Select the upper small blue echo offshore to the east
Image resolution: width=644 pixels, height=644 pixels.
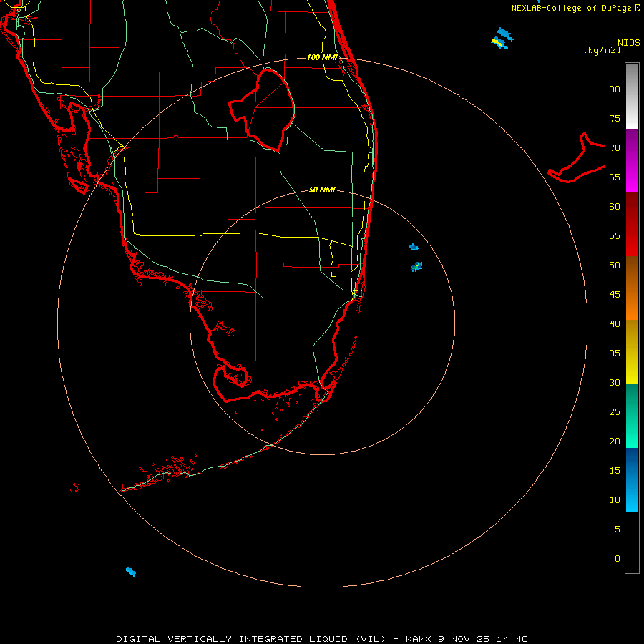[414, 247]
